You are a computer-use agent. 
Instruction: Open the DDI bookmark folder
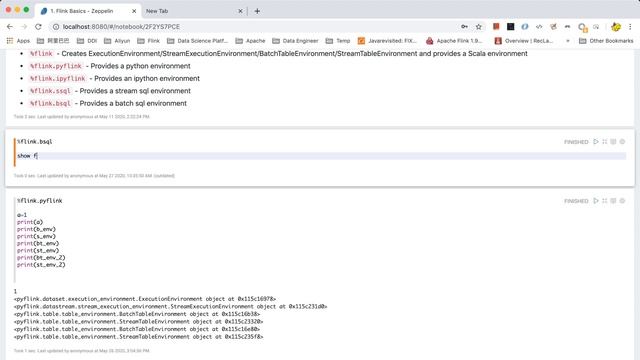(x=87, y=41)
